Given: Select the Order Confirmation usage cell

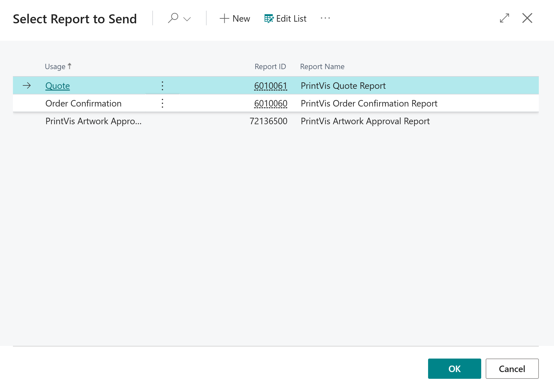Looking at the screenshot, I should [x=83, y=103].
